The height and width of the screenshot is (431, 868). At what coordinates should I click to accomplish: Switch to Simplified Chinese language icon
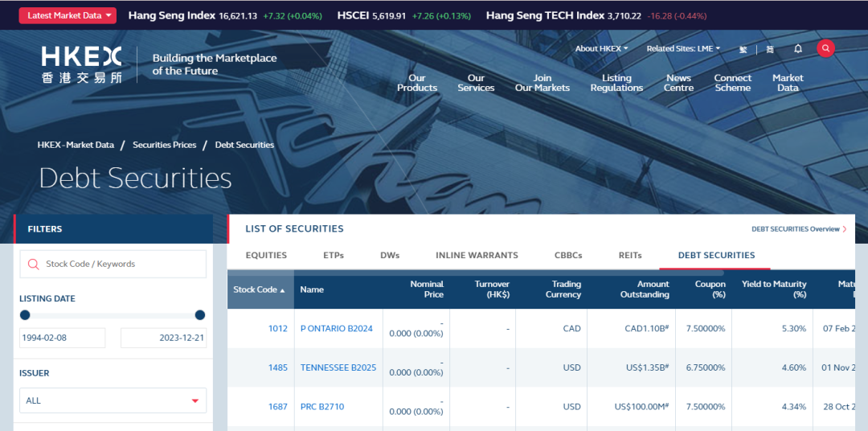pos(769,49)
